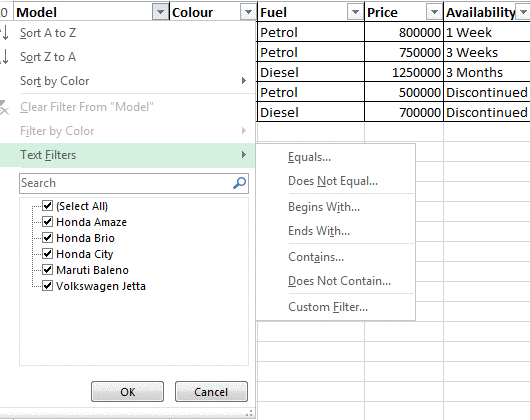Image resolution: width=530 pixels, height=420 pixels.
Task: Click the Sort A to Z arrow icon
Action: (x=5, y=33)
